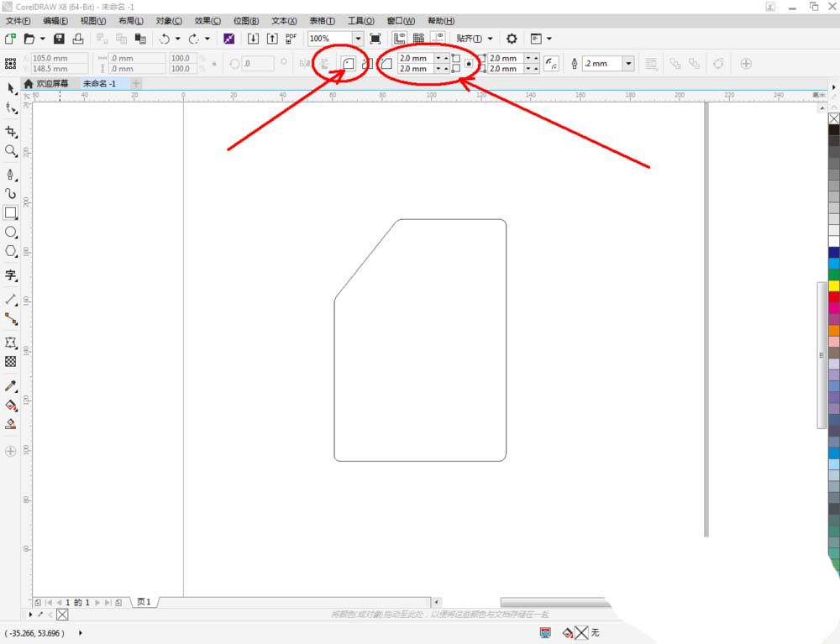Open the Options gear icon
Viewport: 840px width, 644px height.
coord(512,39)
